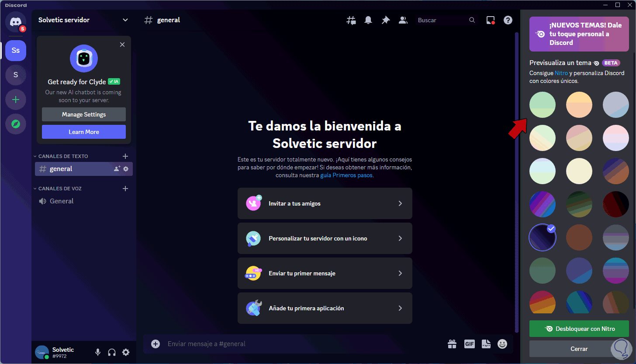
Task: Send a gift with gift icon
Action: 452,344
